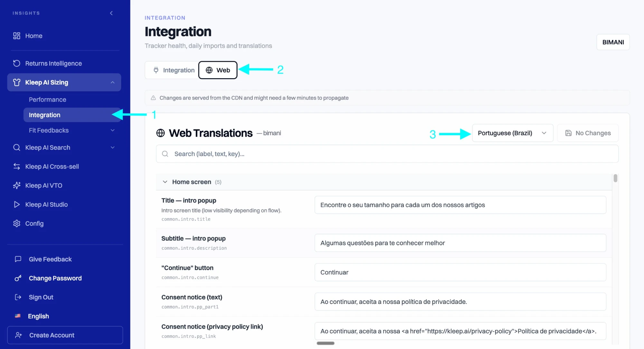
Task: Click the Kleep AI Search magnifier icon
Action: [17, 147]
